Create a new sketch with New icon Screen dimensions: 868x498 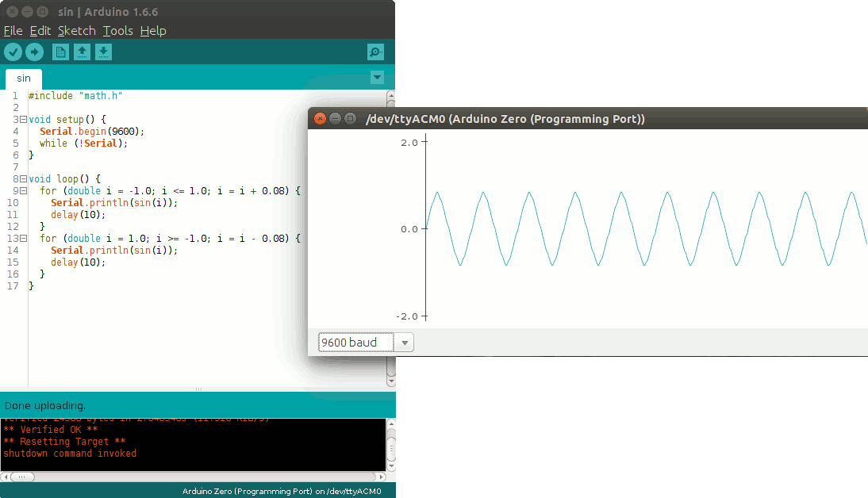click(60, 52)
